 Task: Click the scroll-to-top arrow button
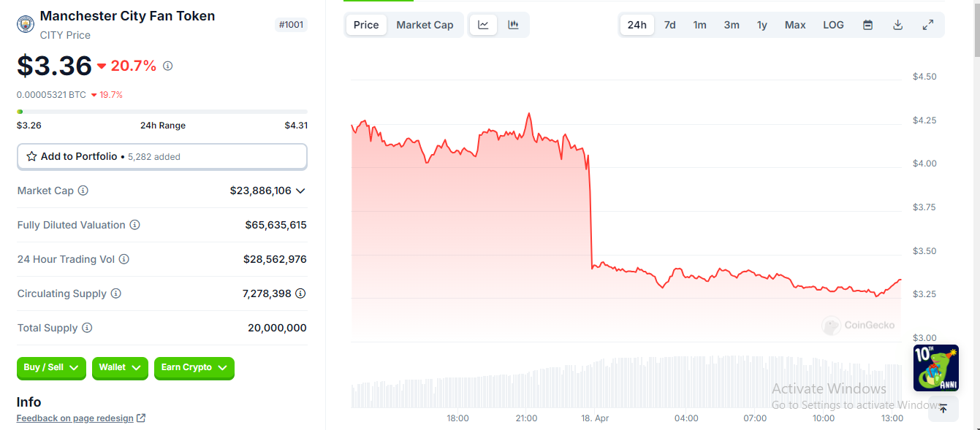(943, 409)
